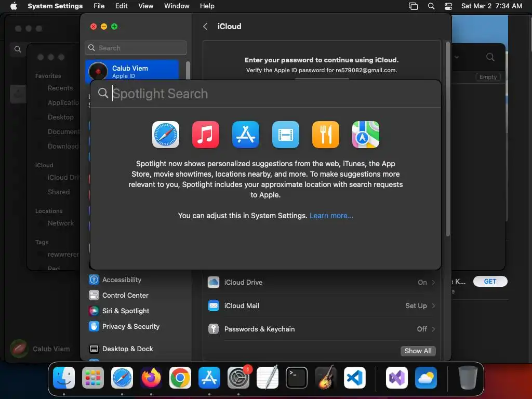Click Calub Viem account in App Store window
This screenshot has height=399, width=532.
point(40,349)
